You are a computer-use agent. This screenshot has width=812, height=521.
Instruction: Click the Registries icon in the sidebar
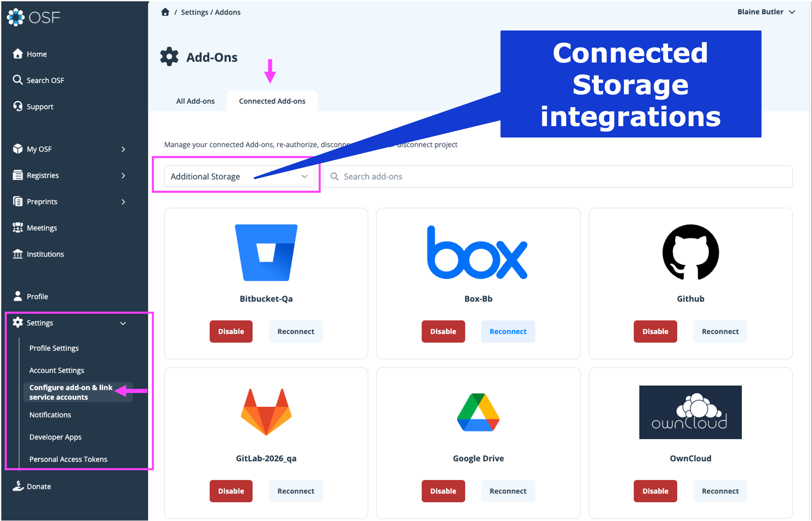pyautogui.click(x=18, y=175)
